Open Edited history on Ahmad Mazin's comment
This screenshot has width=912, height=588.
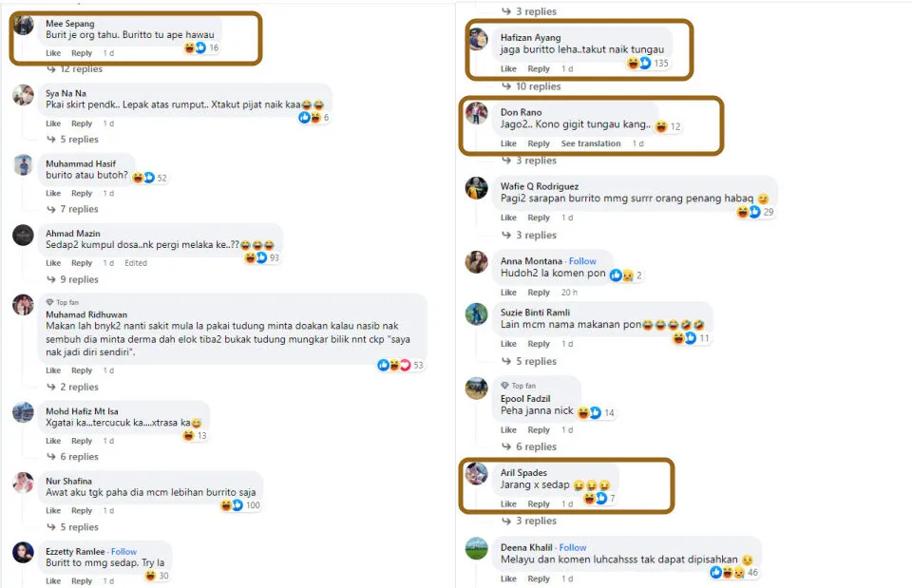tap(136, 263)
